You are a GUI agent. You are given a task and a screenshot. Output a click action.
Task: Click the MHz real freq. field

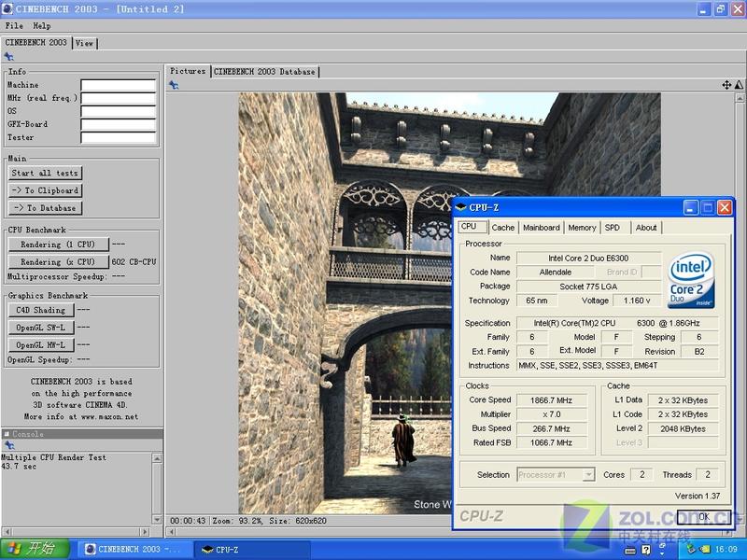coord(119,98)
